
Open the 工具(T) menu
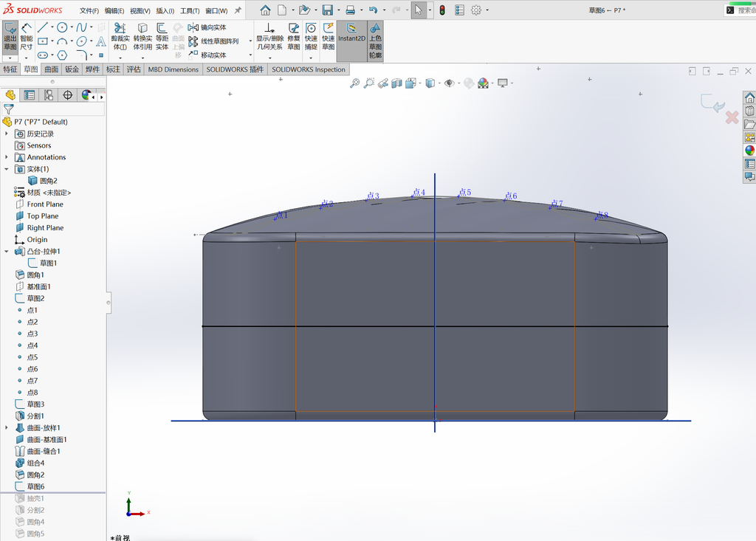tap(190, 10)
